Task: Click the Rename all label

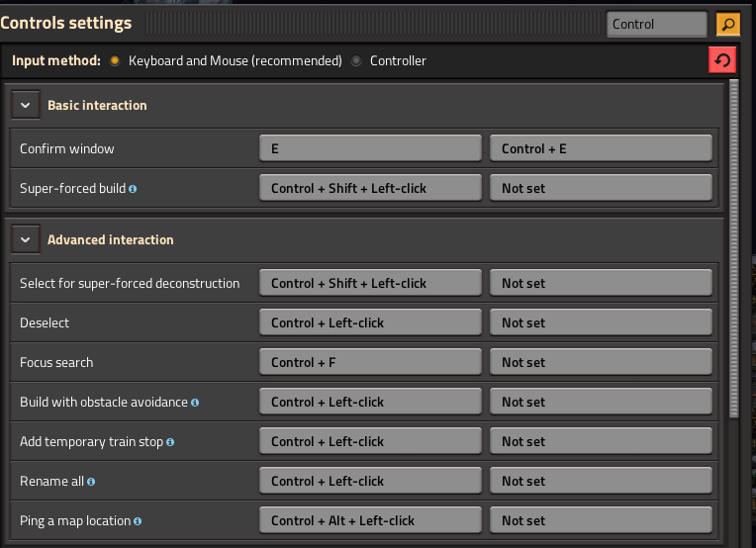Action: (x=52, y=481)
